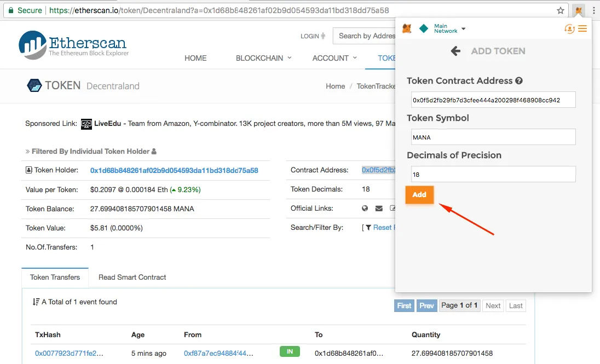Viewport: 600px width, 364px height.
Task: Focus the Decimals of Precision input field
Action: coord(493,174)
